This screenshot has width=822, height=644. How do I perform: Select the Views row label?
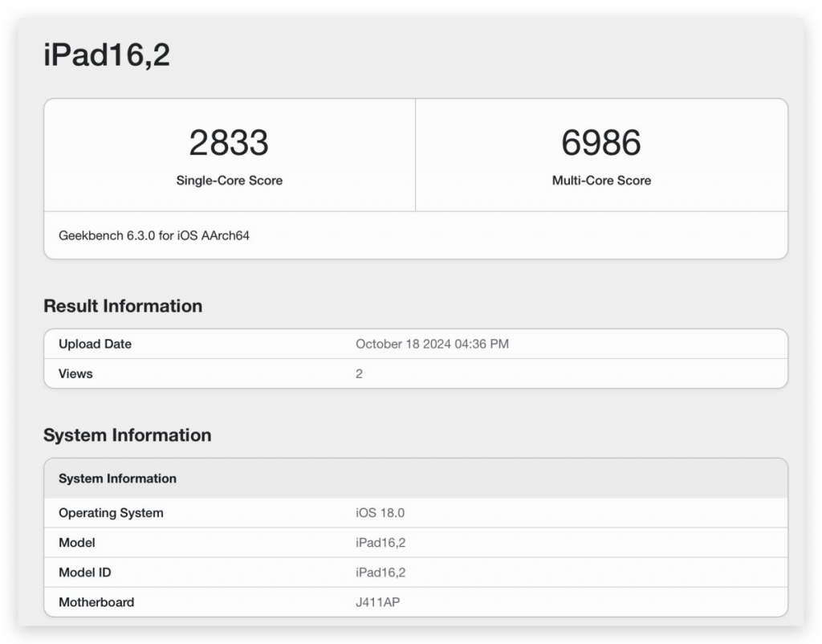pos(75,373)
